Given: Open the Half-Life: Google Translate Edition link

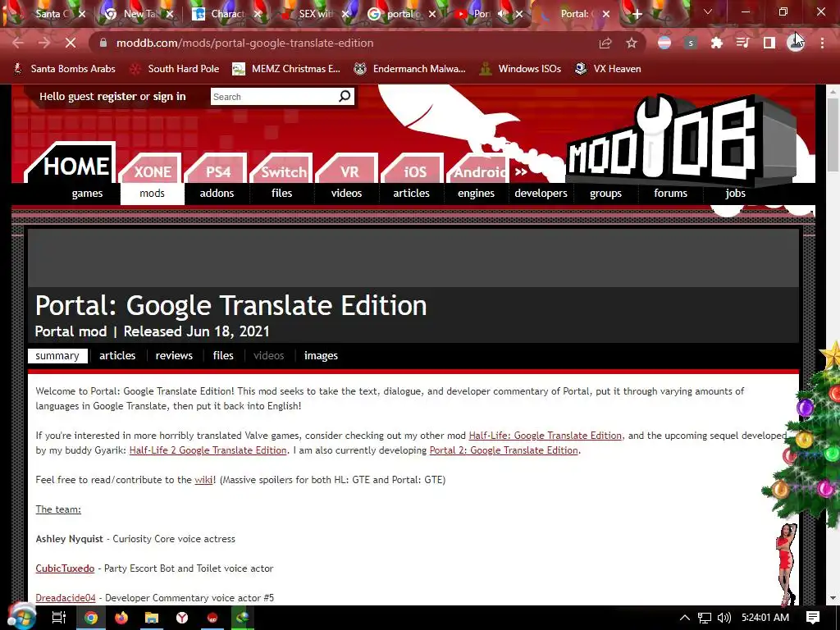Looking at the screenshot, I should [546, 436].
